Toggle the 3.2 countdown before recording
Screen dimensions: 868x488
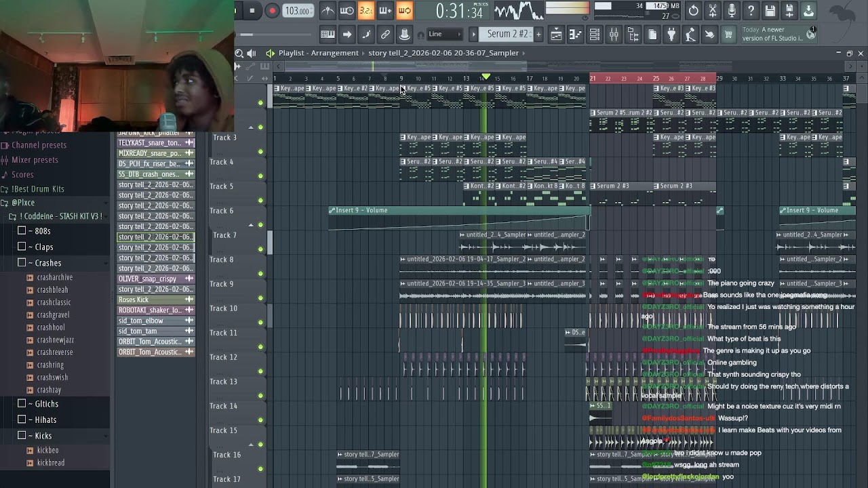[x=366, y=10]
